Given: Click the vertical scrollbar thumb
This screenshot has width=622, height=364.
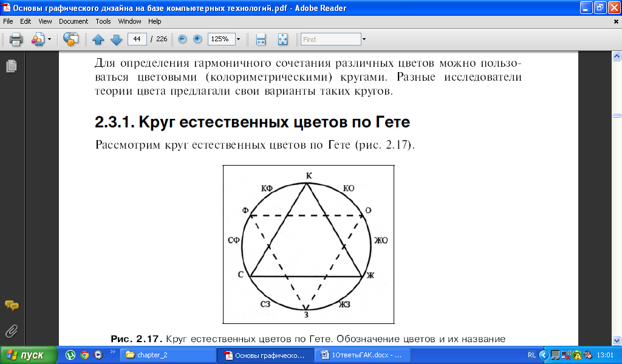Looking at the screenshot, I should tap(617, 115).
